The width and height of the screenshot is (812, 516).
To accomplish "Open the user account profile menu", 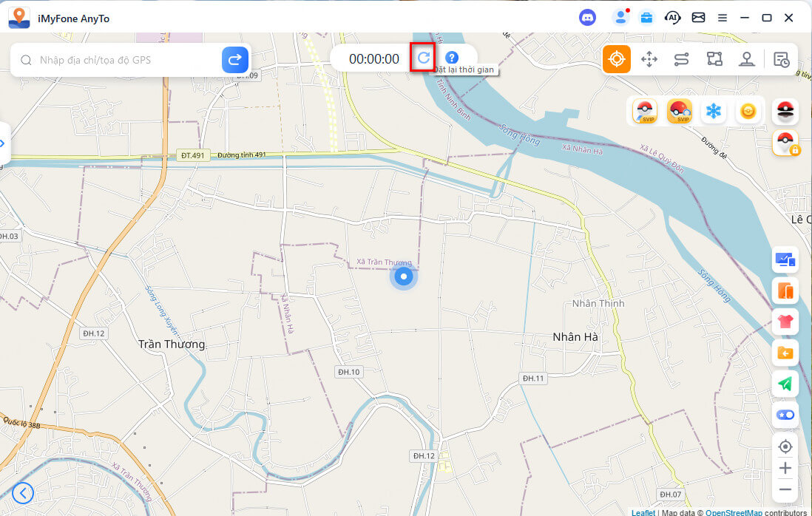I will (x=620, y=18).
